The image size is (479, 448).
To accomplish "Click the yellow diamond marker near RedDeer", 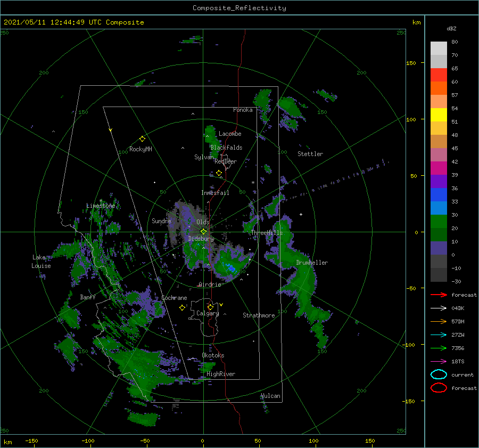I will point(219,173).
